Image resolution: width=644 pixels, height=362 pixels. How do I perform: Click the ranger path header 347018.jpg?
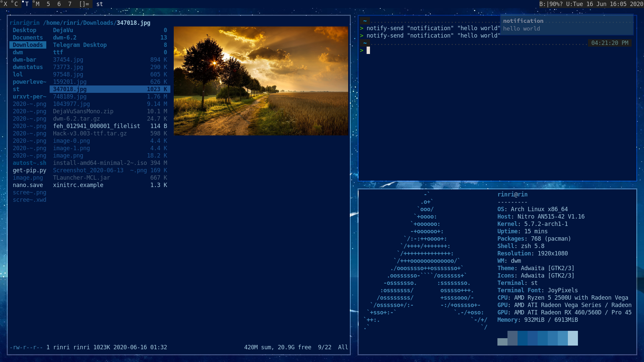(133, 23)
